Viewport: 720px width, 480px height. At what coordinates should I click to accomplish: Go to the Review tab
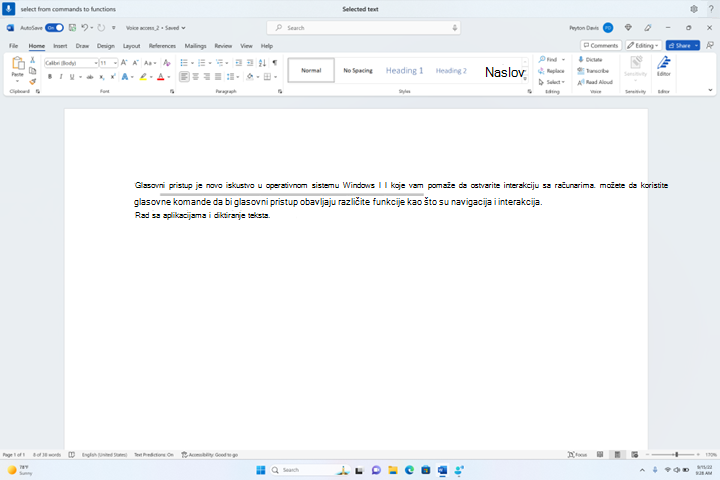coord(223,45)
